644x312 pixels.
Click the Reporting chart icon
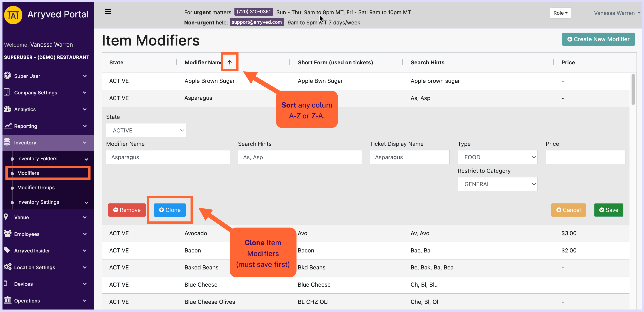coord(7,125)
